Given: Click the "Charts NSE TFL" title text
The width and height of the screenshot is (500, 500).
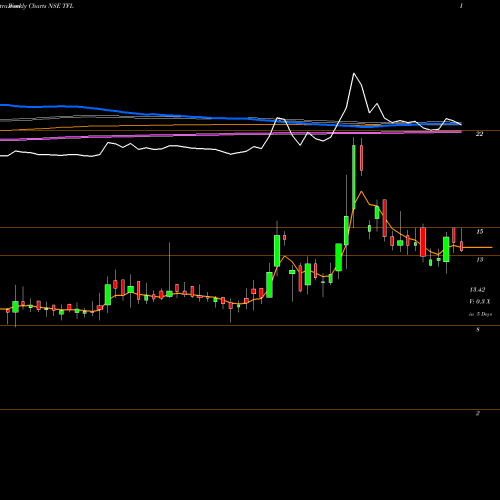Looking at the screenshot, I should [x=51, y=6].
